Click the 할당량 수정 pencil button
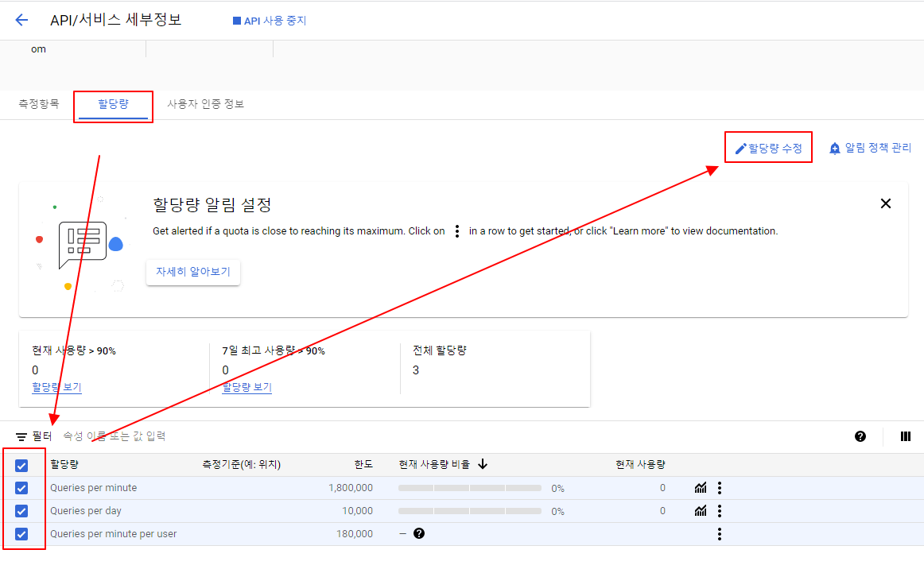 (x=768, y=148)
